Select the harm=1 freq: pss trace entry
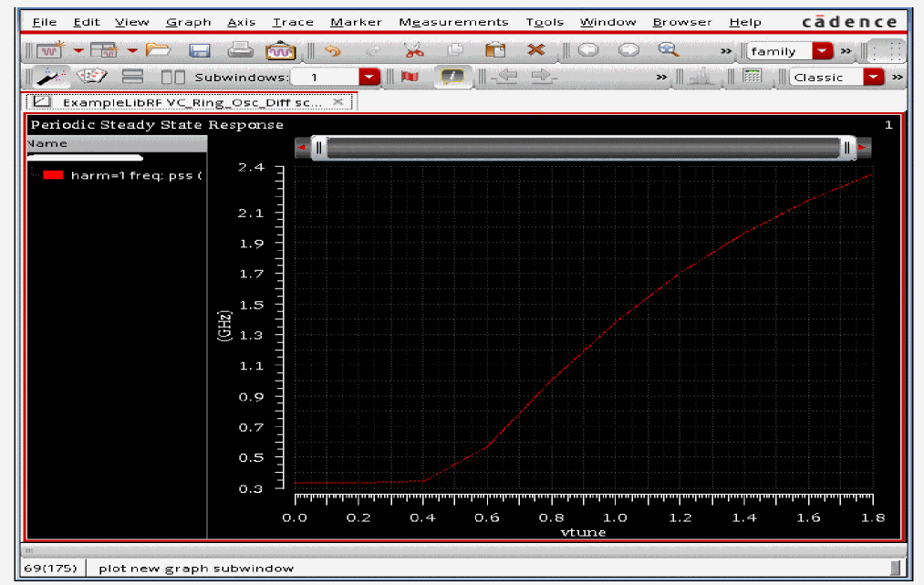This screenshot has height=585, width=924. [x=134, y=175]
